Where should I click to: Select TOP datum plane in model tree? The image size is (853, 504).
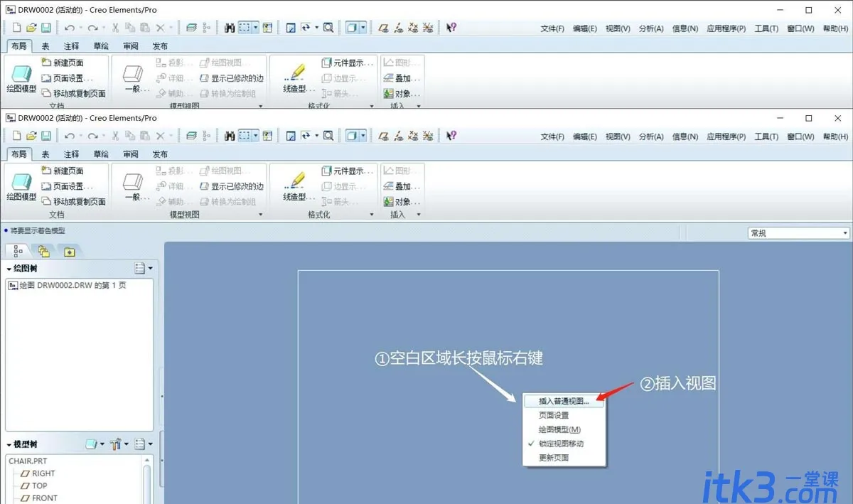(34, 486)
